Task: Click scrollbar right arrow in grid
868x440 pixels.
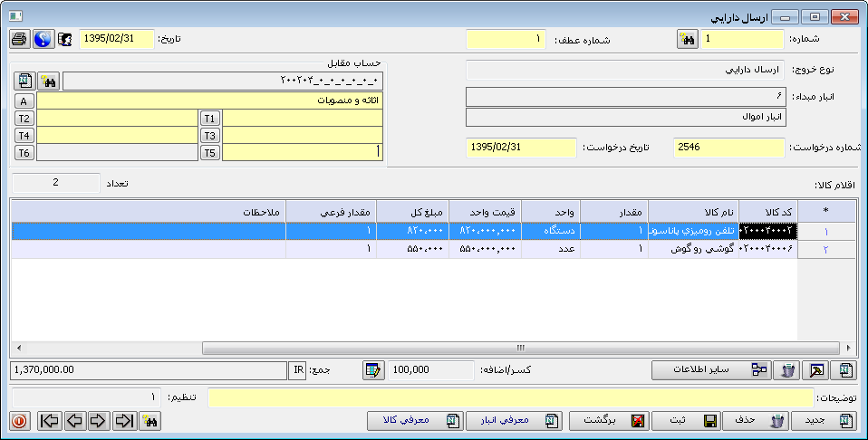Action: [x=848, y=349]
